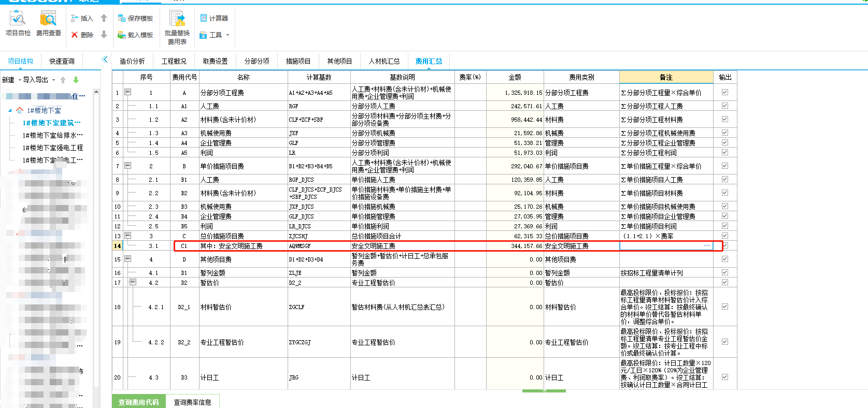Open the 计算器 calculator
The width and height of the screenshot is (868, 408).
[x=214, y=18]
